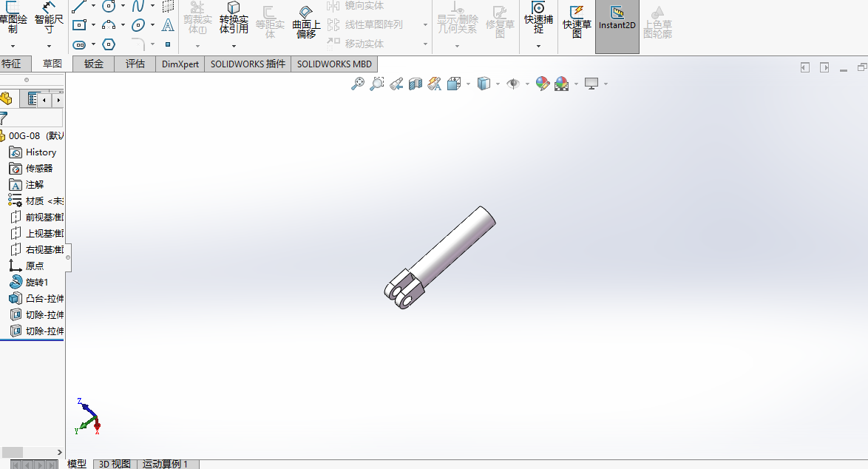Click the Apply Scene icon
Screen dimensions: 868x469
click(561, 84)
